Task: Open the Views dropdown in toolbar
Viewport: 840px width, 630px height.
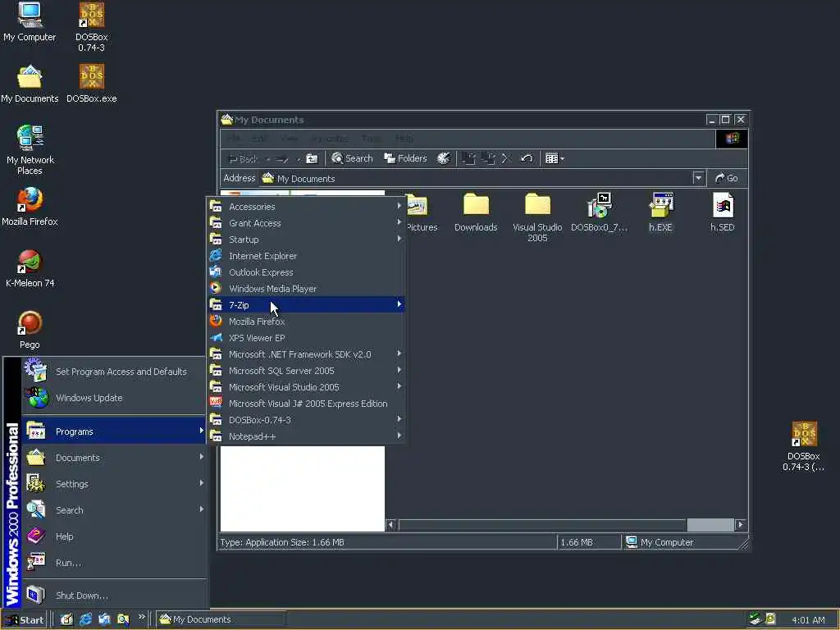Action: pyautogui.click(x=555, y=158)
